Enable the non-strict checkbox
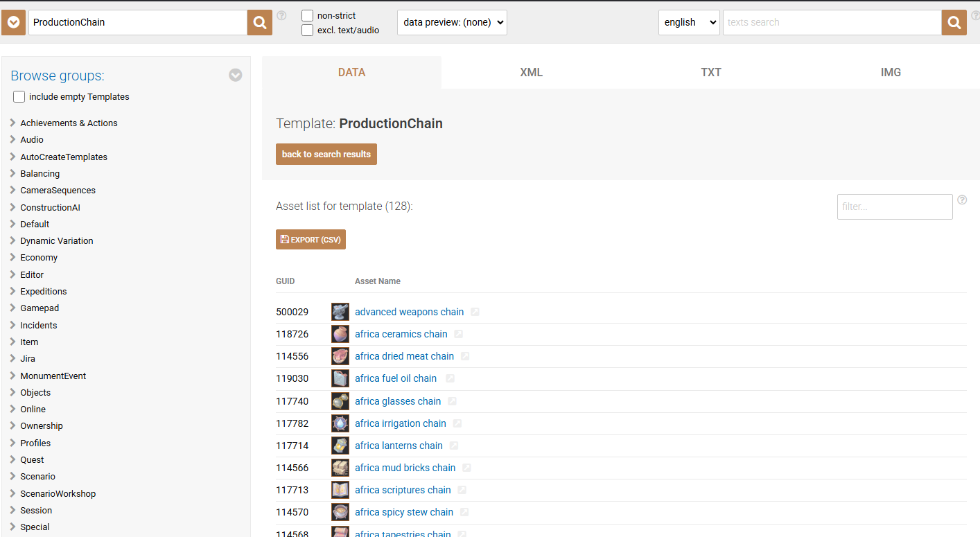Image resolution: width=980 pixels, height=537 pixels. coord(306,15)
